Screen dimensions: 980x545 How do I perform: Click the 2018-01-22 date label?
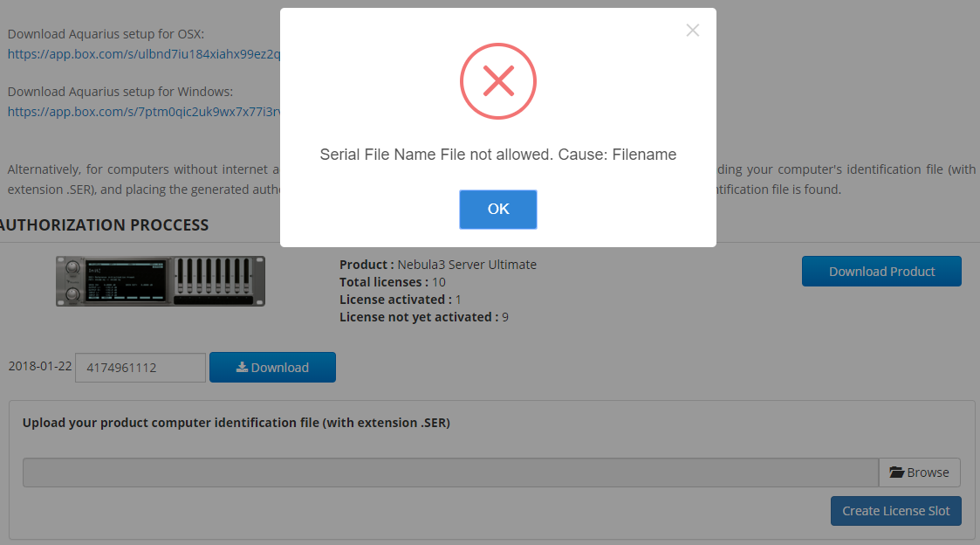(x=40, y=366)
